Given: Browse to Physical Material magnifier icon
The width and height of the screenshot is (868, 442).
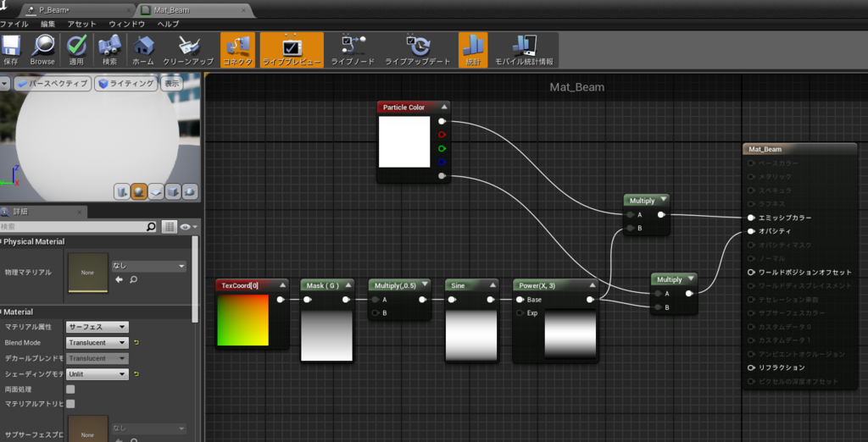Looking at the screenshot, I should pyautogui.click(x=133, y=280).
